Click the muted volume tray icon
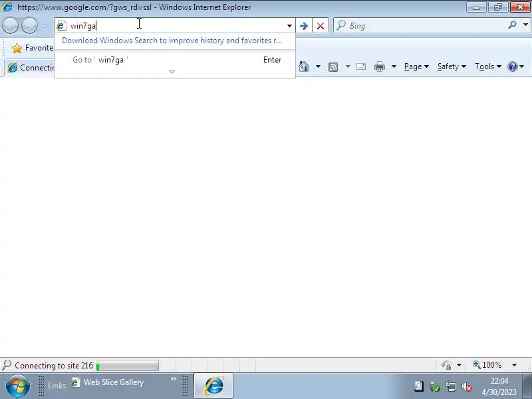Screen dimensions: 532x399 pos(467,386)
